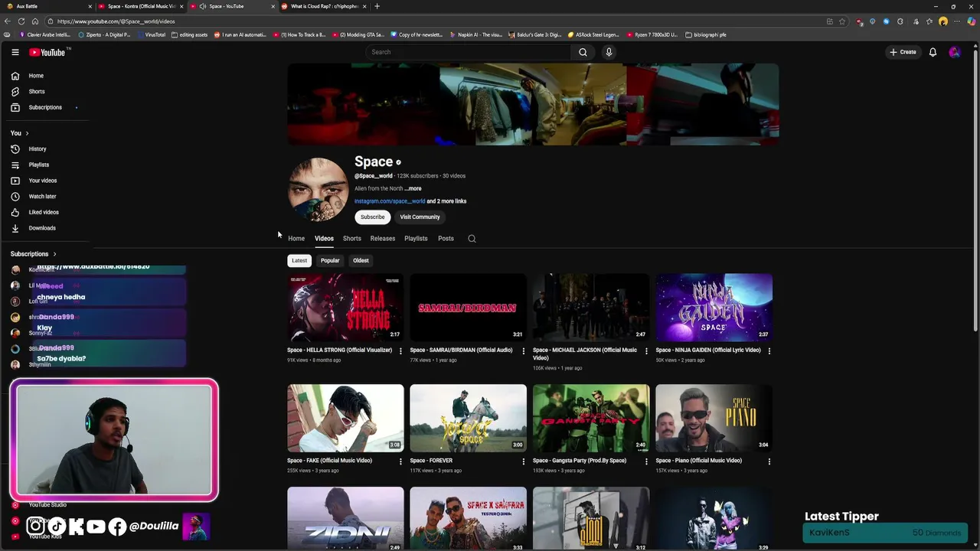Open more options for NINJA GAIDEN video

point(769,351)
